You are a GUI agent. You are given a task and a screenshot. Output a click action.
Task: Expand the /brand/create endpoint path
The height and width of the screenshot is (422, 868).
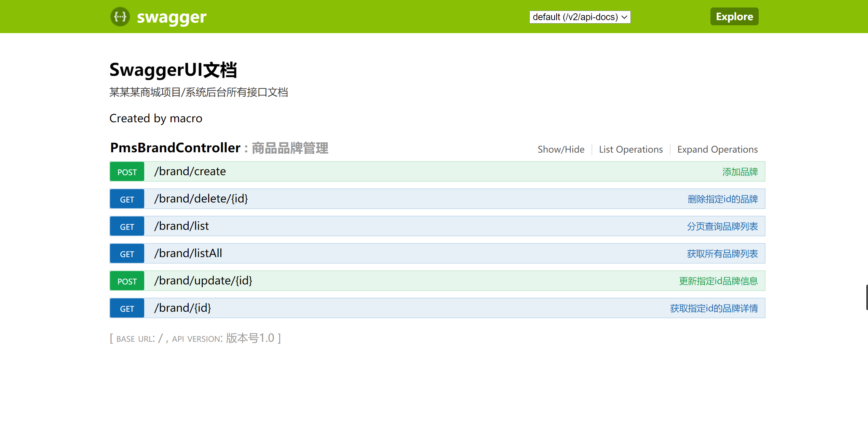pos(190,171)
